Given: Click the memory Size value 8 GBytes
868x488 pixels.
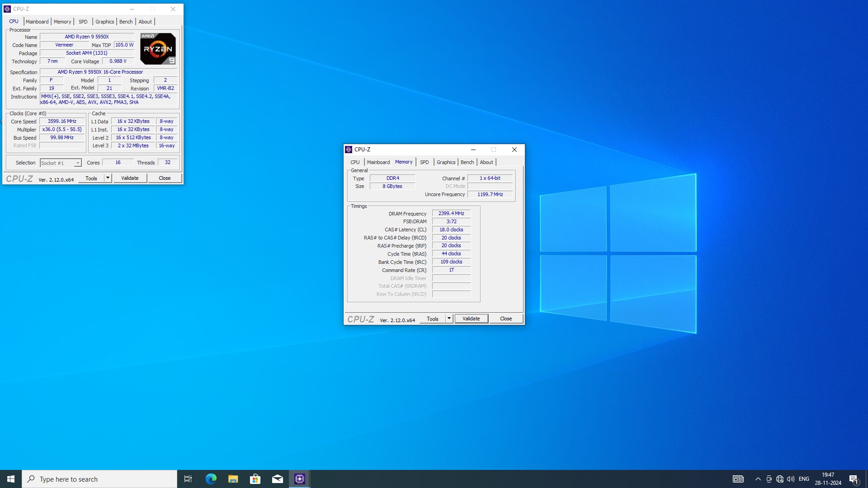Looking at the screenshot, I should 392,186.
